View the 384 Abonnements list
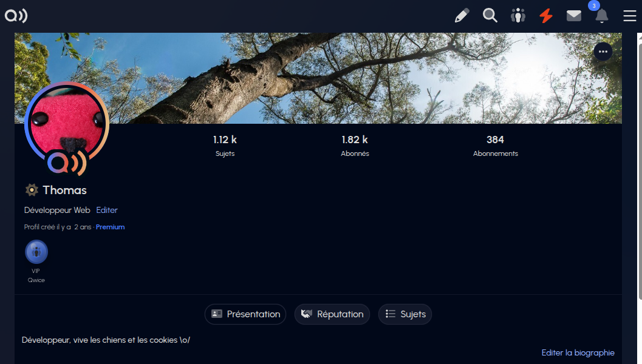The width and height of the screenshot is (642, 364). pos(495,146)
